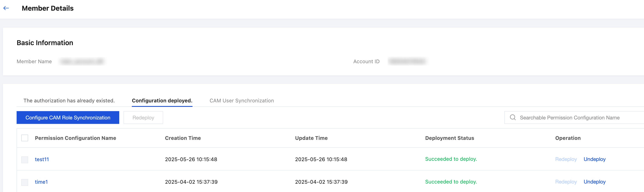644x192 pixels.
Task: Check the test11 row checkbox
Action: point(25,159)
